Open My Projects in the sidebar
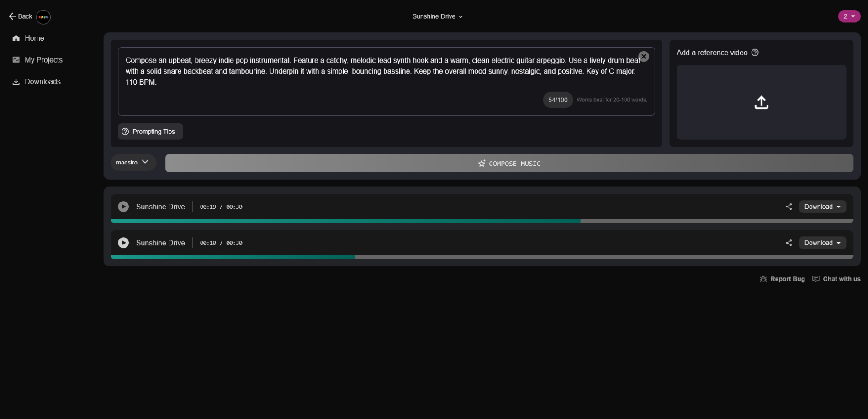868x419 pixels. click(x=43, y=60)
